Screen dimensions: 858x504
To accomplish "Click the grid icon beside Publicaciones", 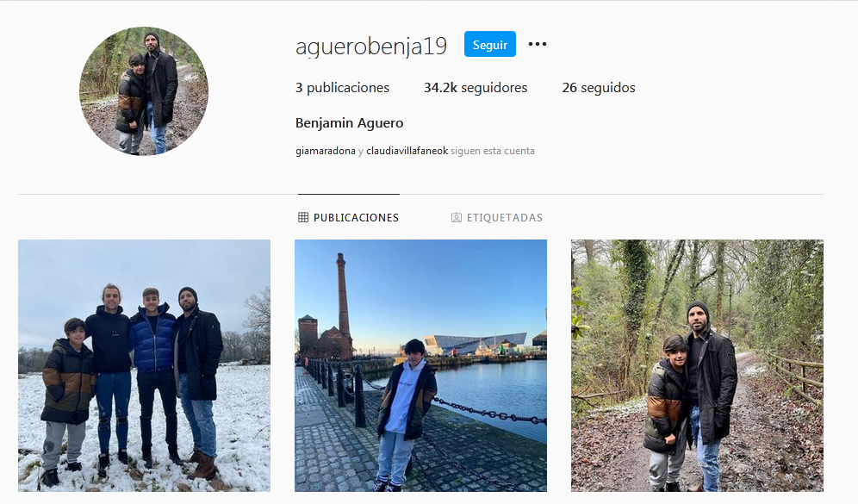I will pyautogui.click(x=303, y=218).
